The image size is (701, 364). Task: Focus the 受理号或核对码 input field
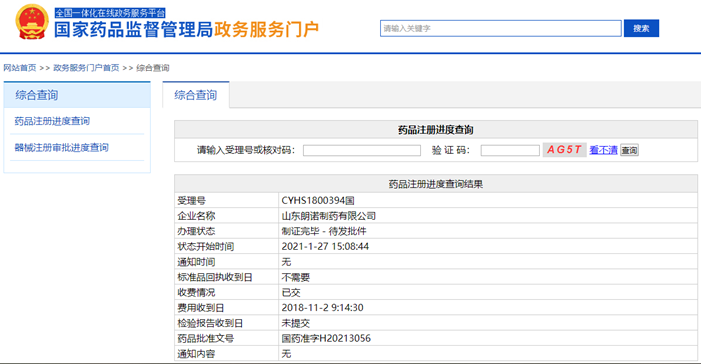(x=362, y=150)
